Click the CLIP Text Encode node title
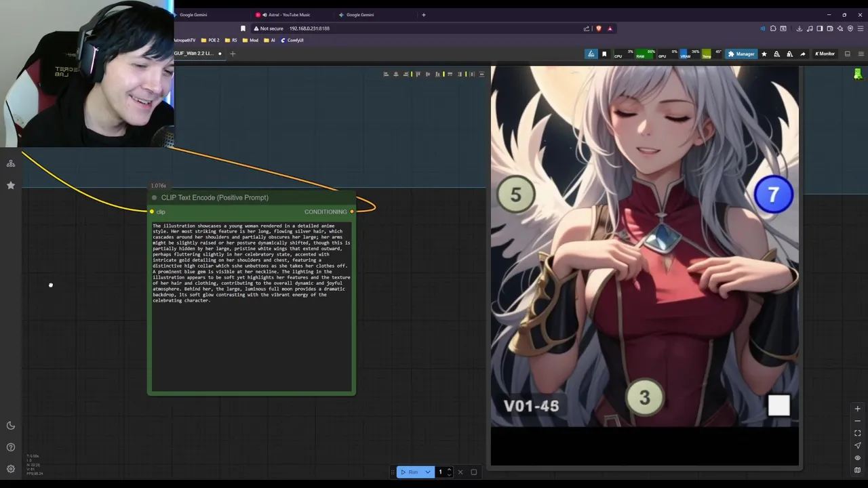The height and width of the screenshot is (488, 868). click(x=215, y=198)
